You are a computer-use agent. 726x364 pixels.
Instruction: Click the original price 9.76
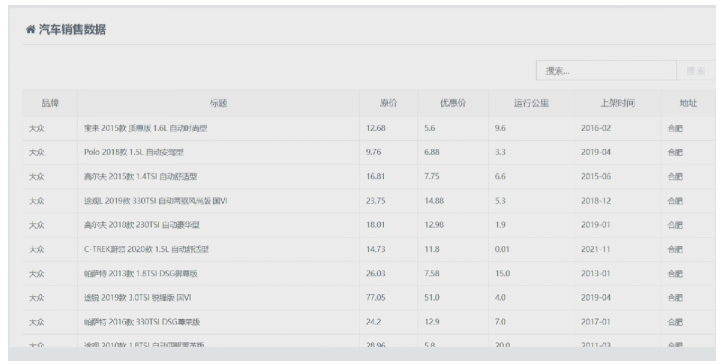pyautogui.click(x=374, y=152)
